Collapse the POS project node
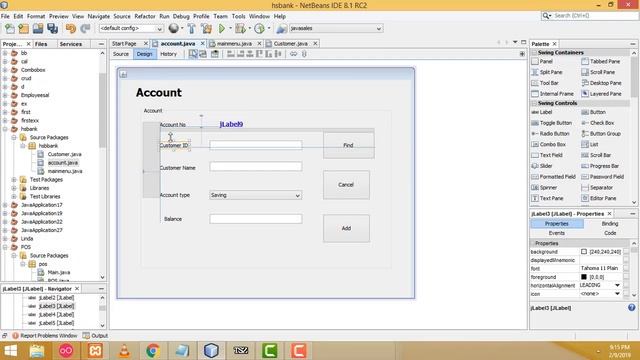 (x=5, y=247)
